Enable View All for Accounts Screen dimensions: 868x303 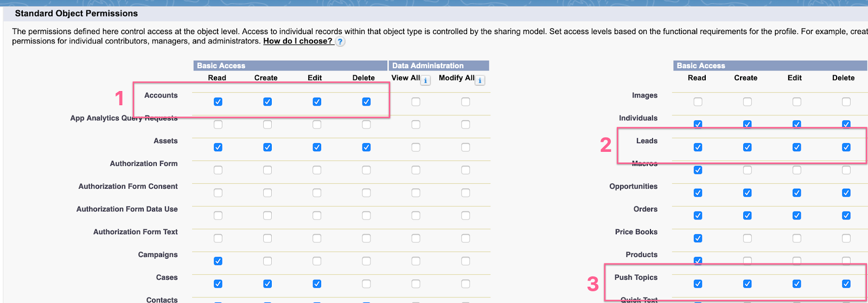[416, 102]
